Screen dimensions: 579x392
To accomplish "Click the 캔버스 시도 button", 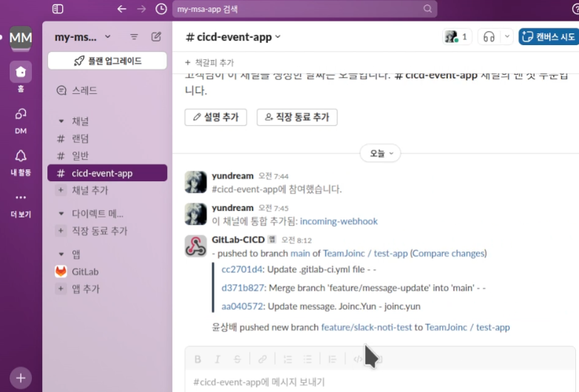I will [x=549, y=36].
